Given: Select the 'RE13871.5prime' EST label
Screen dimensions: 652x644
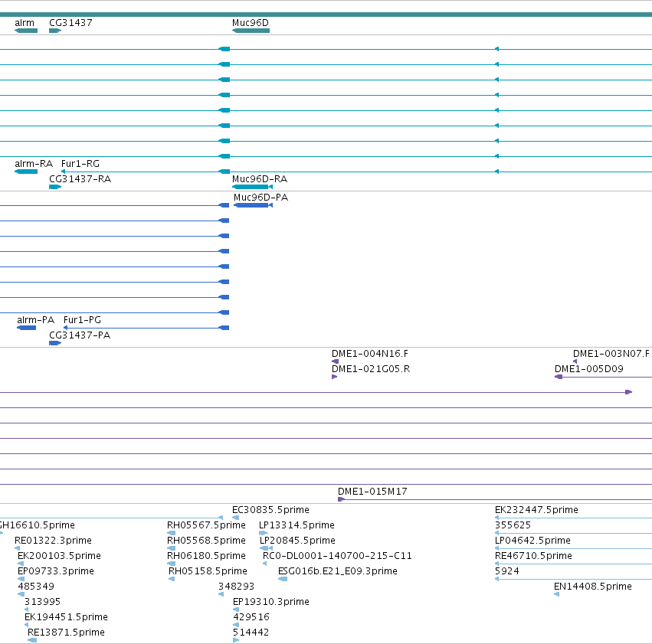Looking at the screenshot, I should tap(66, 633).
